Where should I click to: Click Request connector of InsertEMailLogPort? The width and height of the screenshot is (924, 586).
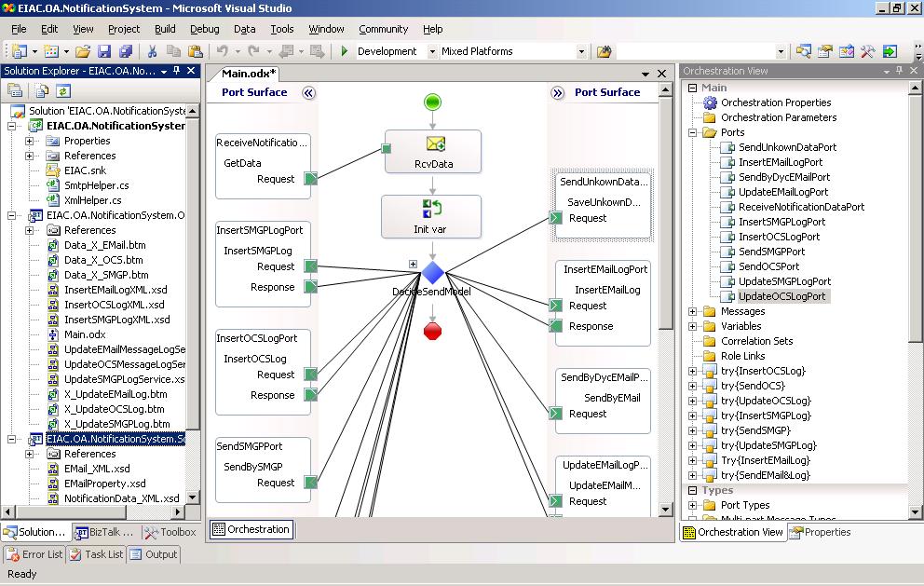555,306
